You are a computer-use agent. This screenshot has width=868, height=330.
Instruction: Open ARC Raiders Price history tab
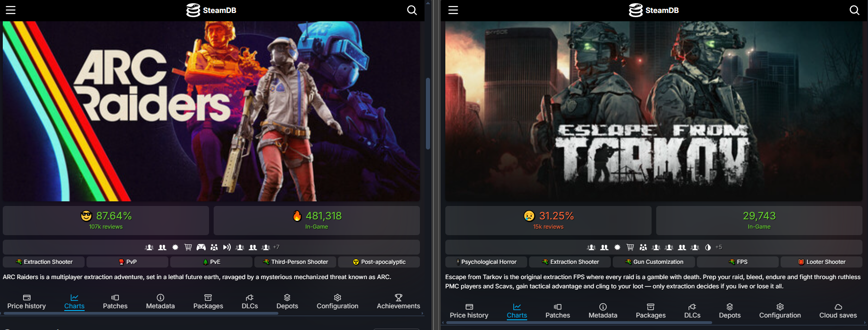tap(26, 301)
